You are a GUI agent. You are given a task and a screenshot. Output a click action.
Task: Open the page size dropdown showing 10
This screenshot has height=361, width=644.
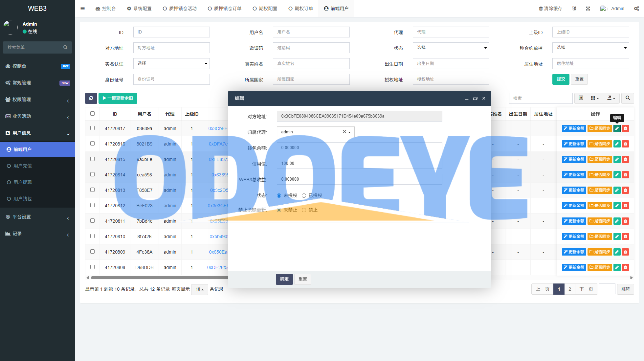pos(199,289)
